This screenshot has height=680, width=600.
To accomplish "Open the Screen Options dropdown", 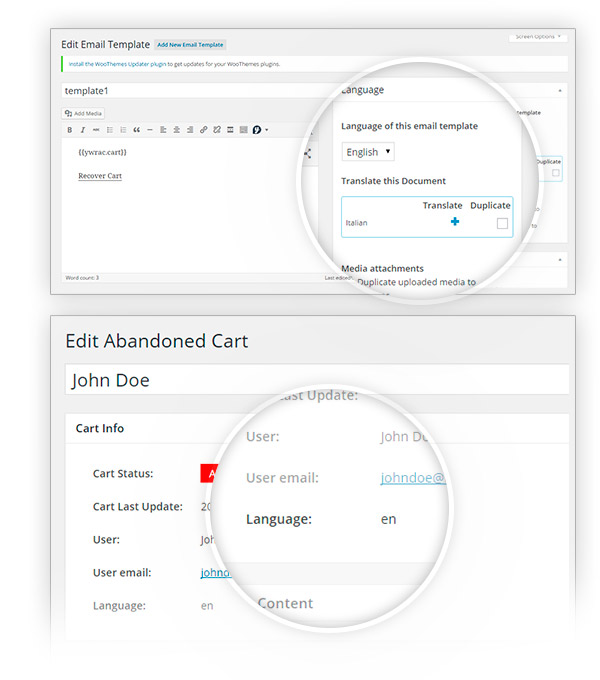I will coord(538,37).
